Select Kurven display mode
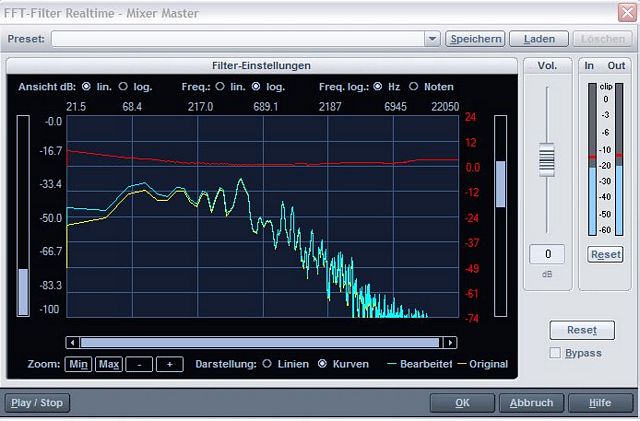This screenshot has height=421, width=640. 322,363
